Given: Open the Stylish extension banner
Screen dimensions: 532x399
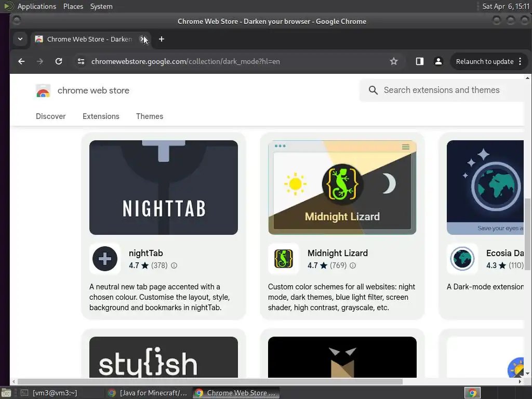Looking at the screenshot, I should pos(164,357).
